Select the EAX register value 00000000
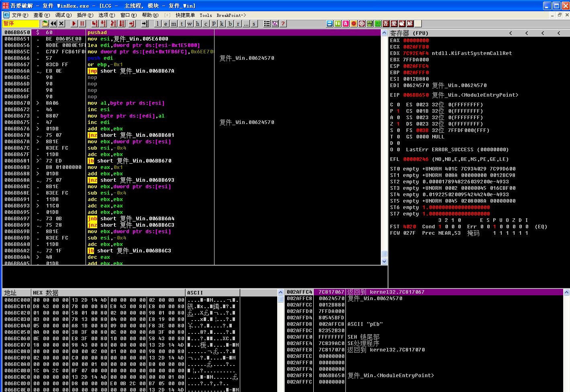 tap(416, 41)
